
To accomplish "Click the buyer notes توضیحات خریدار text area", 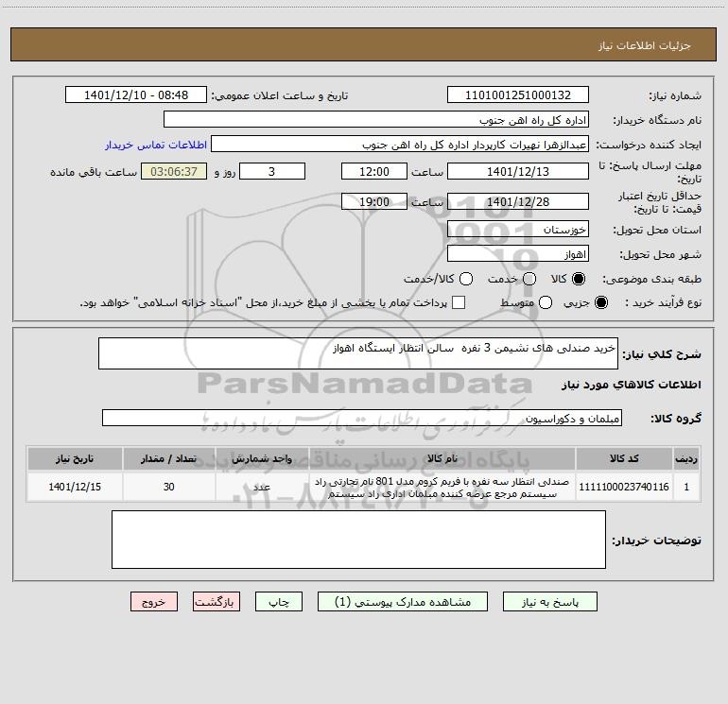I will [x=358, y=540].
